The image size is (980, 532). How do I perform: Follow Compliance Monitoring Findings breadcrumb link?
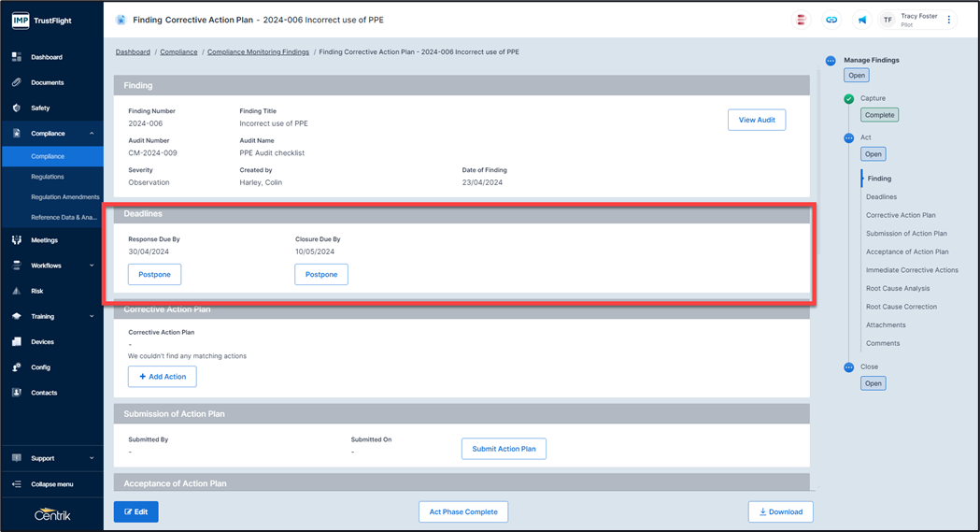tap(258, 52)
